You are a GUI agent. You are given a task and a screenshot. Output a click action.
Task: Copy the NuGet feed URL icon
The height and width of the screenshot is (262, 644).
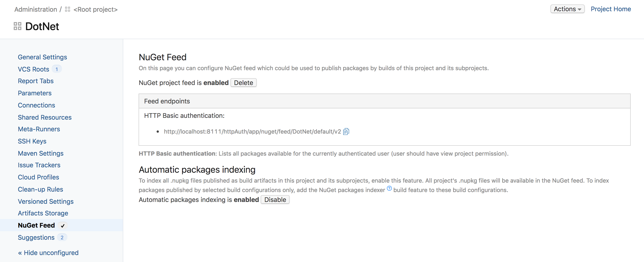click(346, 132)
